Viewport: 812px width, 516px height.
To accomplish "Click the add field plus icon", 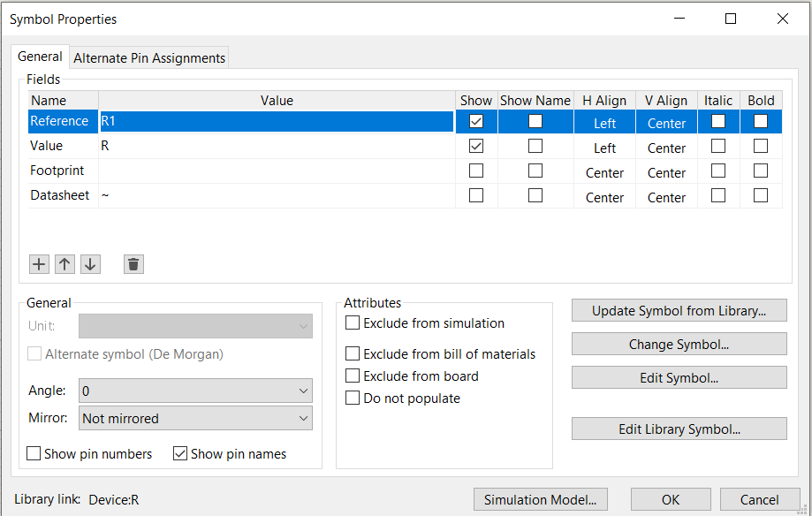I will [39, 264].
